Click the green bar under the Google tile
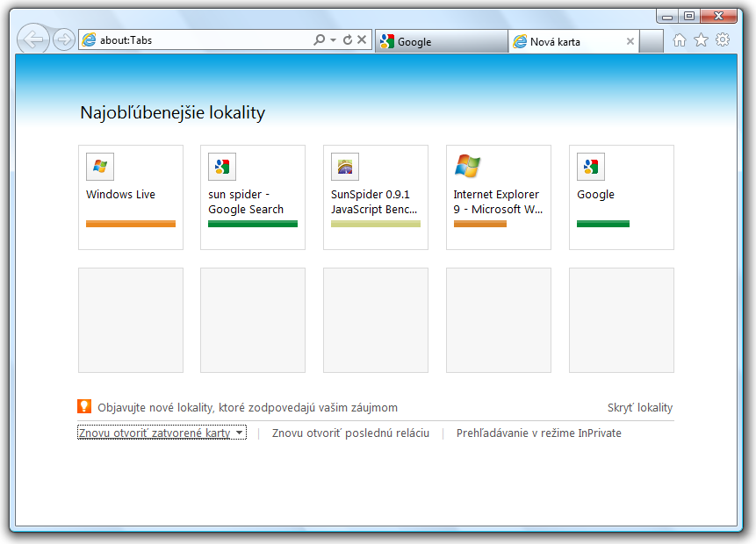This screenshot has height=544, width=756. click(603, 224)
